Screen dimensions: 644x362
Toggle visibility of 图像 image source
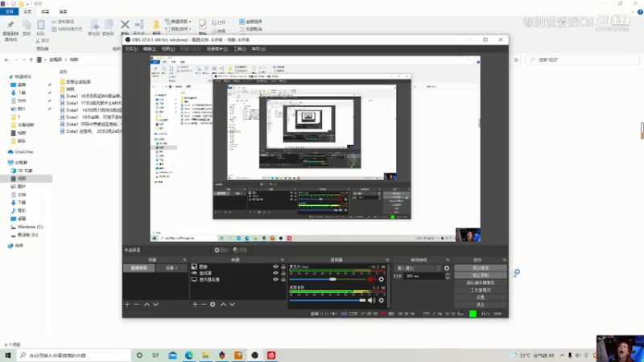[x=275, y=266]
